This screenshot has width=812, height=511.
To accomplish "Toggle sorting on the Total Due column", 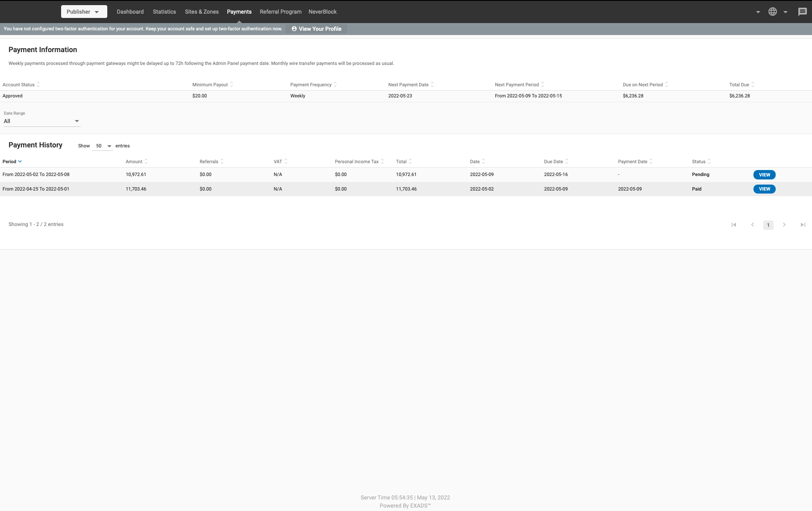I will (753, 84).
